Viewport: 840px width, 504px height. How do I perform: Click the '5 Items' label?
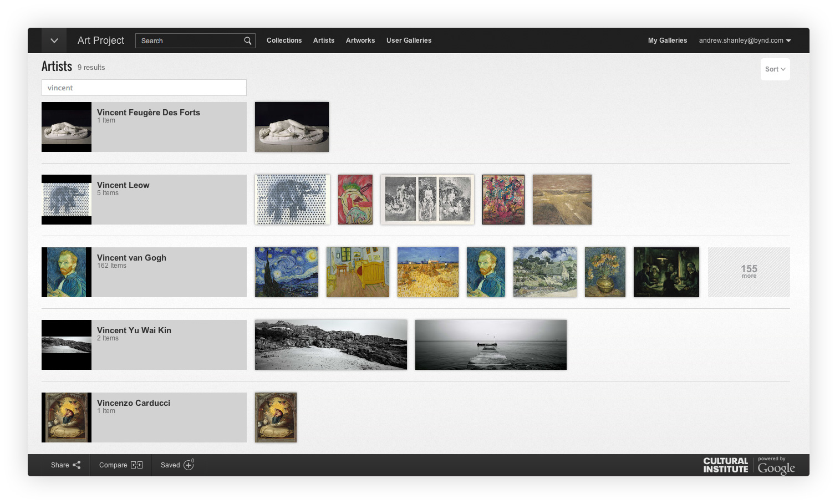[x=108, y=193]
